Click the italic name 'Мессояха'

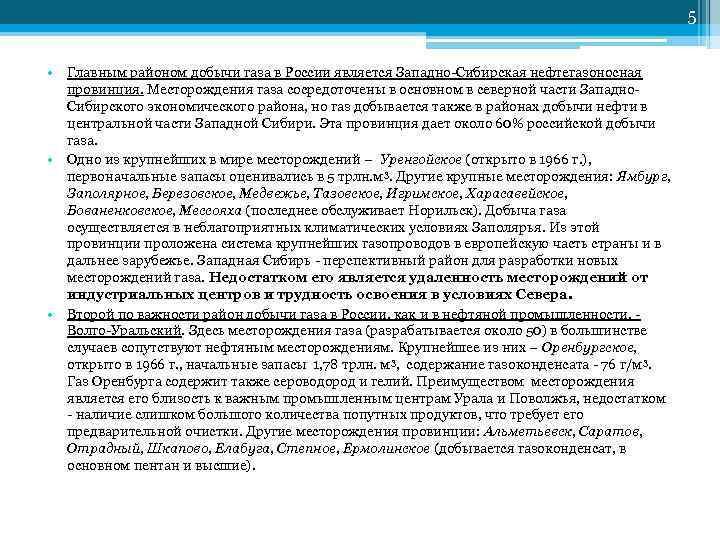[210, 210]
